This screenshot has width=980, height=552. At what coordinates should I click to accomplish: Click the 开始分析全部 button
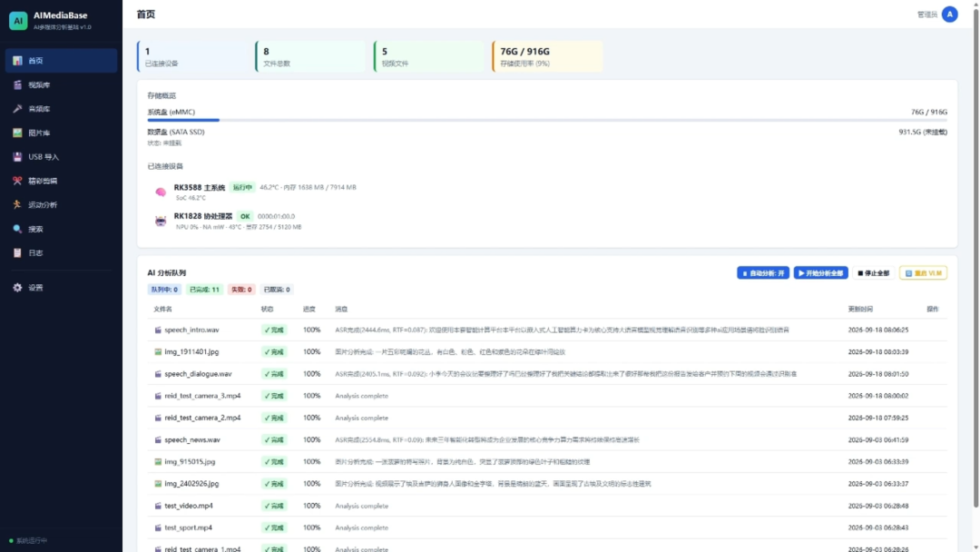(820, 273)
